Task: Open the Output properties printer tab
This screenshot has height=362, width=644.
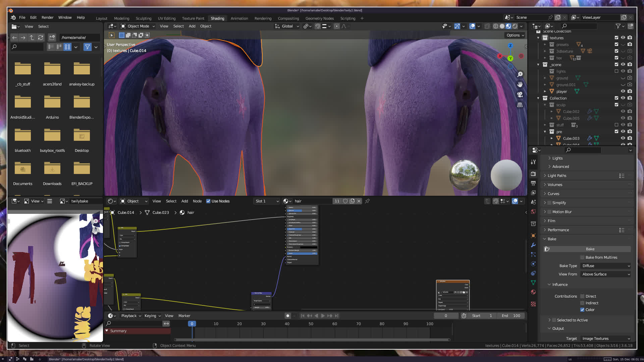Action: pos(533,183)
